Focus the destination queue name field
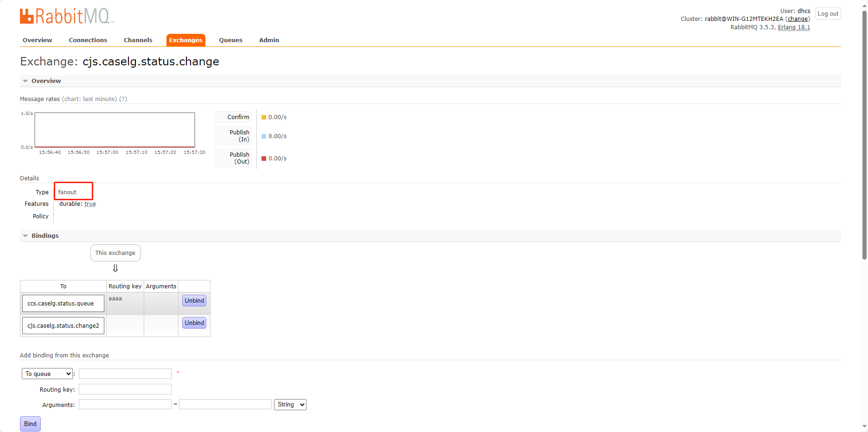 (125, 374)
